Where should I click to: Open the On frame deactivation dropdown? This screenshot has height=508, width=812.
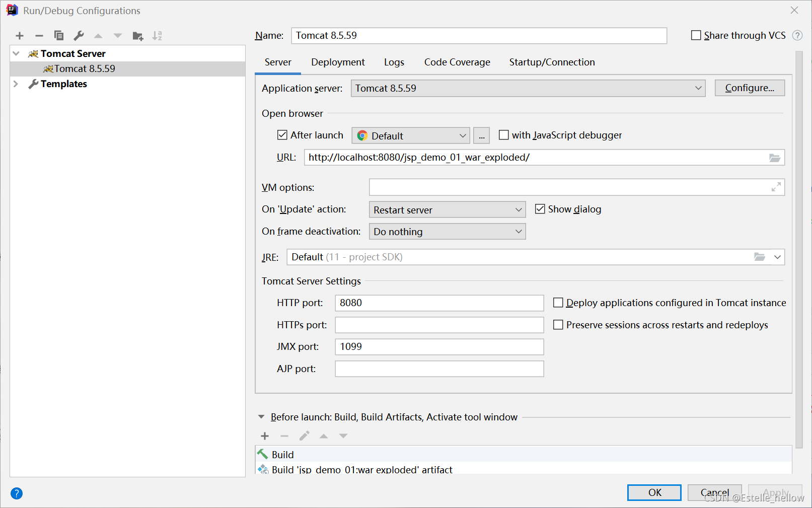pyautogui.click(x=447, y=232)
